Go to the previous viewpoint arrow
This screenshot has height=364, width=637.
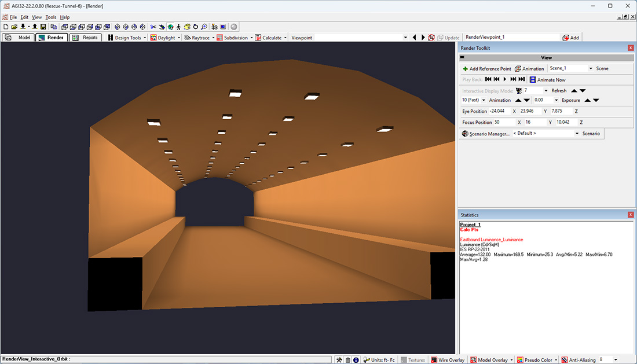[415, 38]
